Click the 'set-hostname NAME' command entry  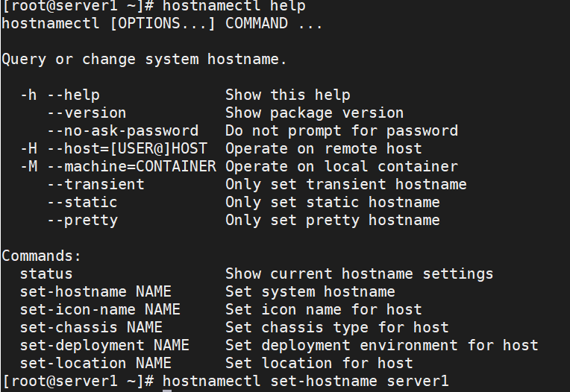(x=95, y=292)
